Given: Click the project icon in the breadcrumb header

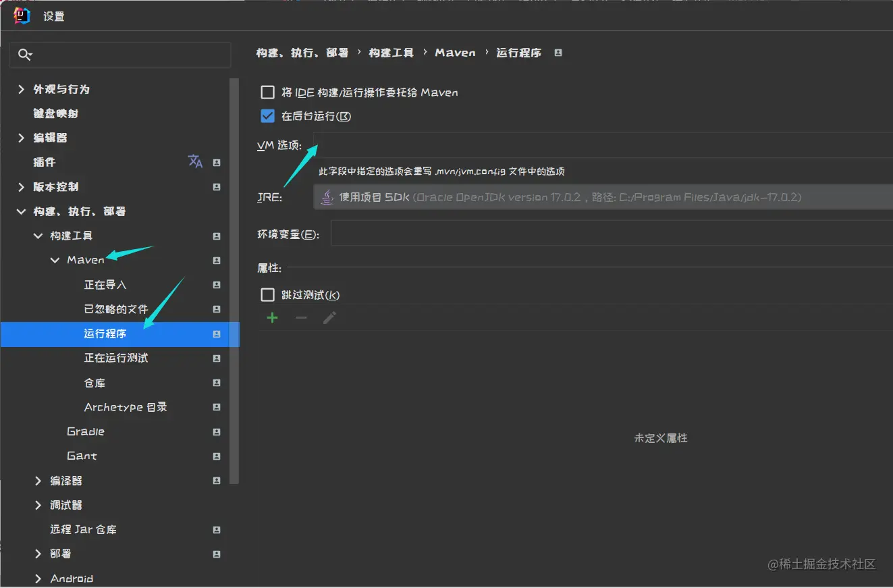Looking at the screenshot, I should 558,53.
